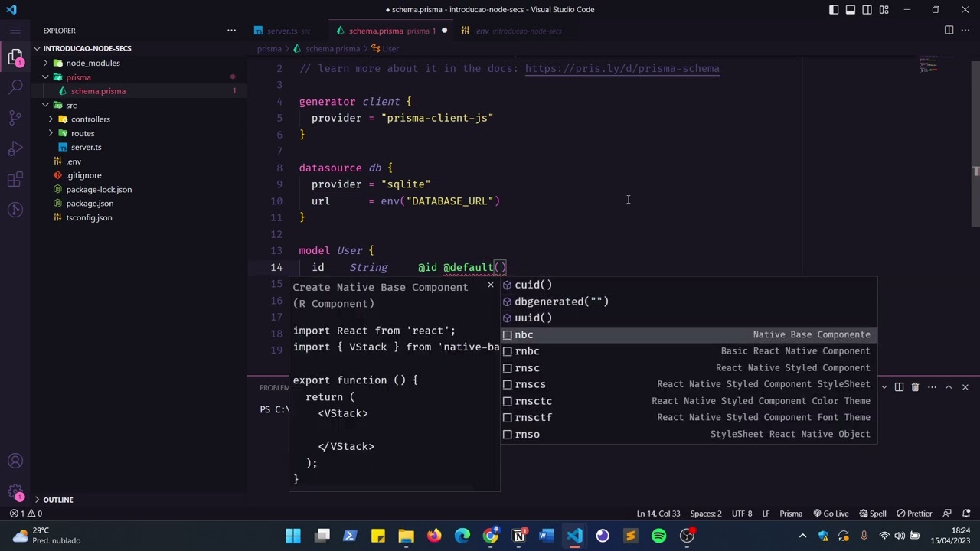Click Ln 14, Col 33 cursor position

(x=658, y=514)
